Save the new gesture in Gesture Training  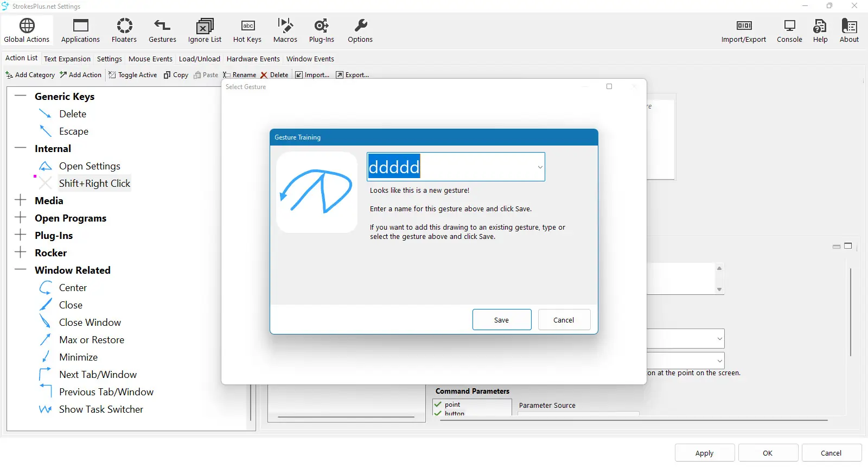pyautogui.click(x=502, y=320)
